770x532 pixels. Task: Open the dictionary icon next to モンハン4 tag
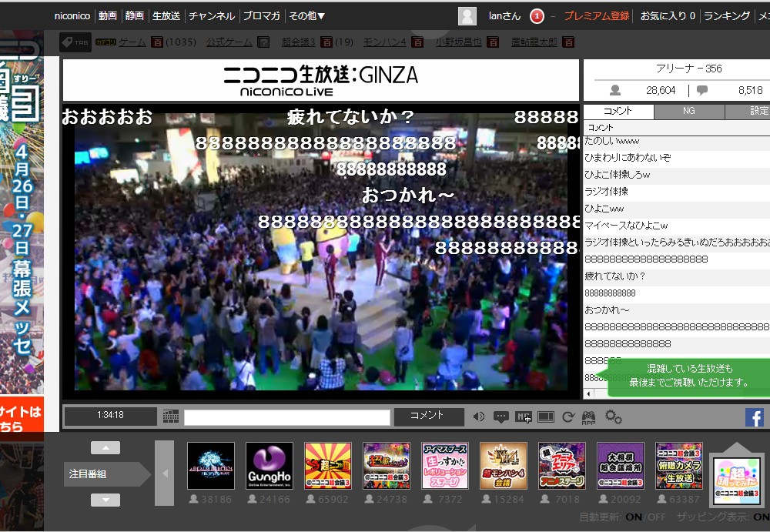(417, 42)
